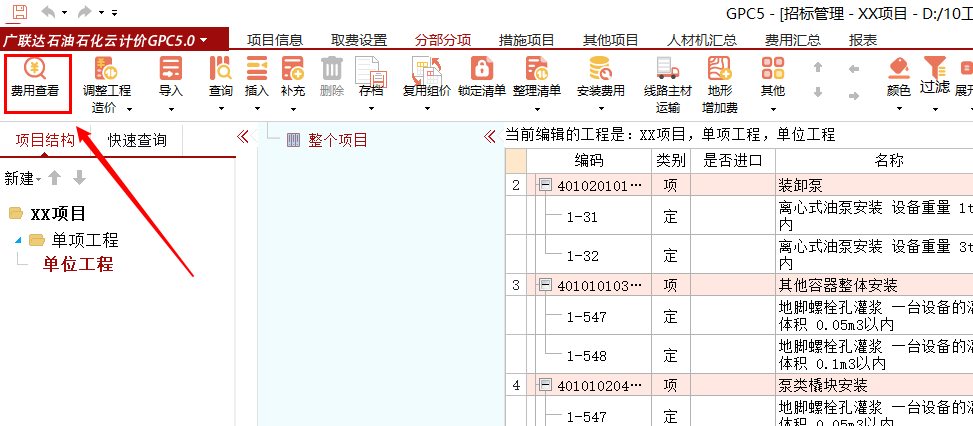Click the 删除 trash icon
The width and height of the screenshot is (973, 426).
[332, 68]
